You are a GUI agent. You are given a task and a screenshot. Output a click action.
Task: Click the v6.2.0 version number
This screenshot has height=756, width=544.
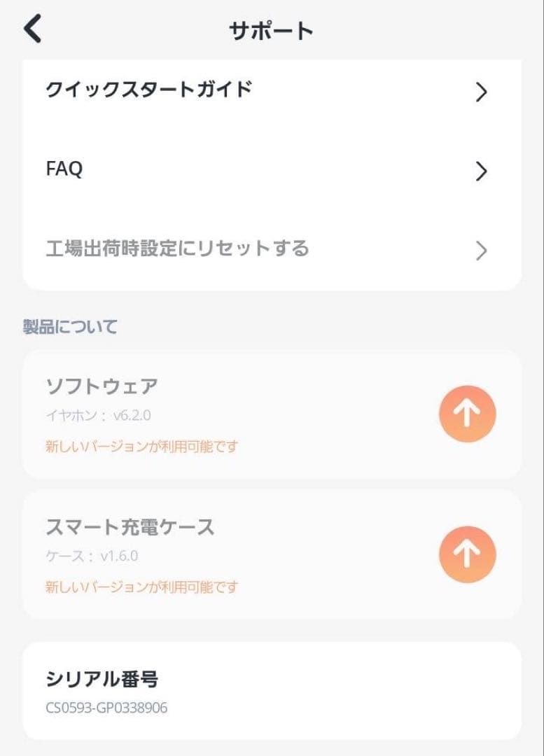(x=132, y=416)
